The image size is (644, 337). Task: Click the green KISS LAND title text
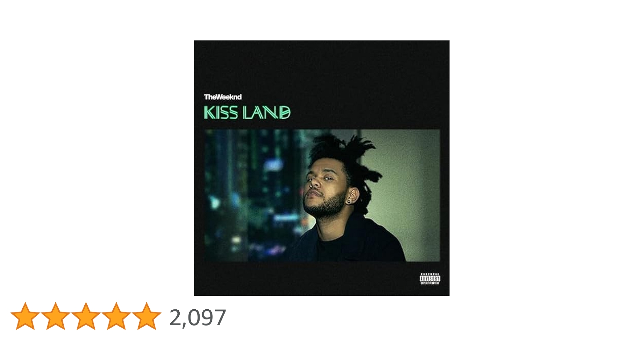(247, 113)
